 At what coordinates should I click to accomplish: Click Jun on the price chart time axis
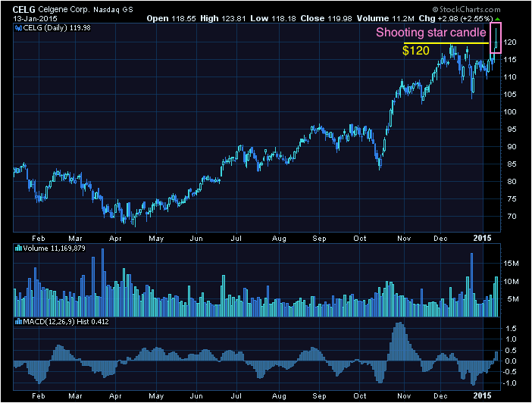[x=196, y=238]
